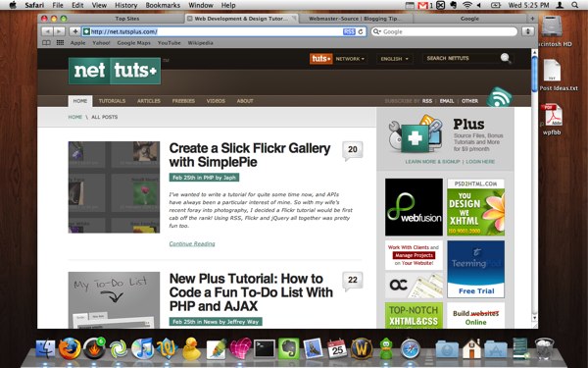This screenshot has width=588, height=368.
Task: Go to the Freebies nav tab
Action: coord(183,101)
